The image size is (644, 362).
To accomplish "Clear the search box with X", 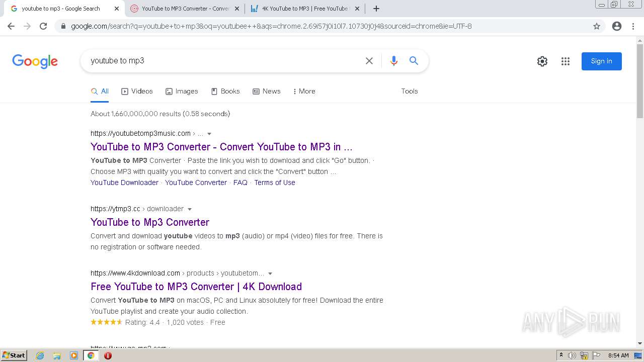I will point(369,61).
